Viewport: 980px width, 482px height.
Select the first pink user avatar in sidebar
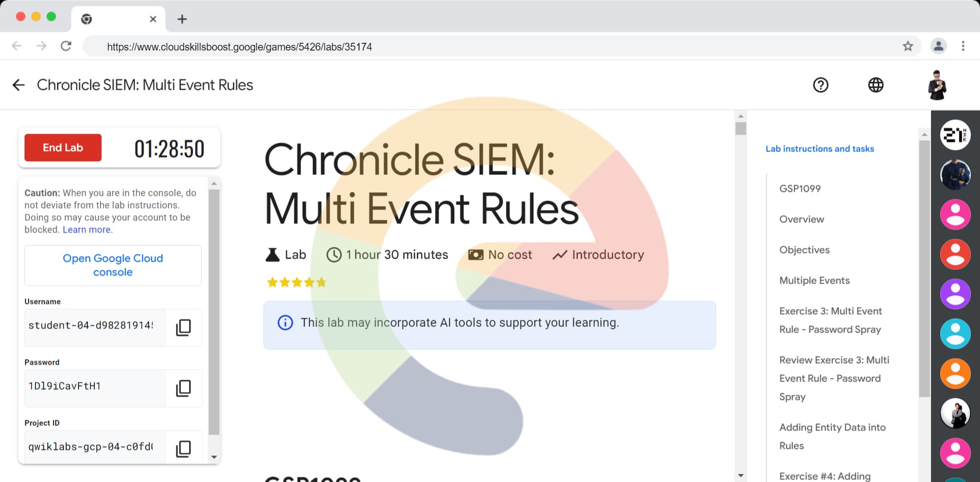point(955,215)
